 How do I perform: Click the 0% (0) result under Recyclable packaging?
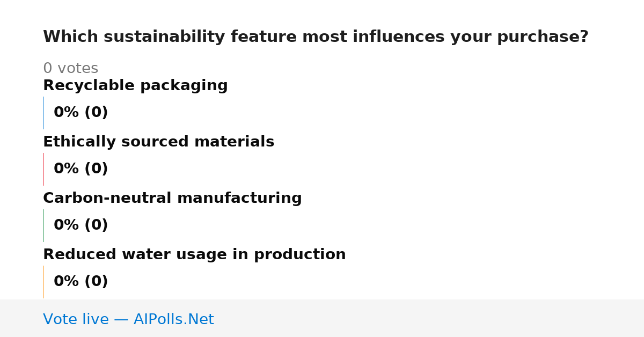[x=81, y=113]
